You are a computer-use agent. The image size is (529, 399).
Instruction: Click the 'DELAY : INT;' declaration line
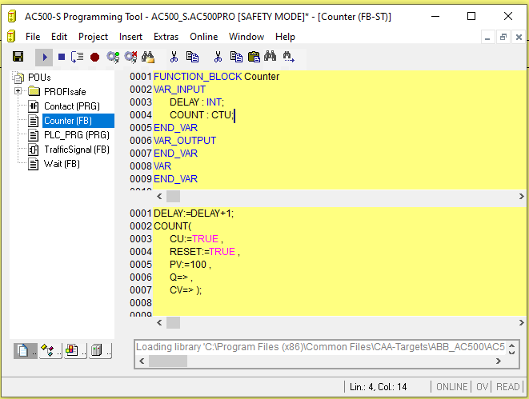point(197,102)
